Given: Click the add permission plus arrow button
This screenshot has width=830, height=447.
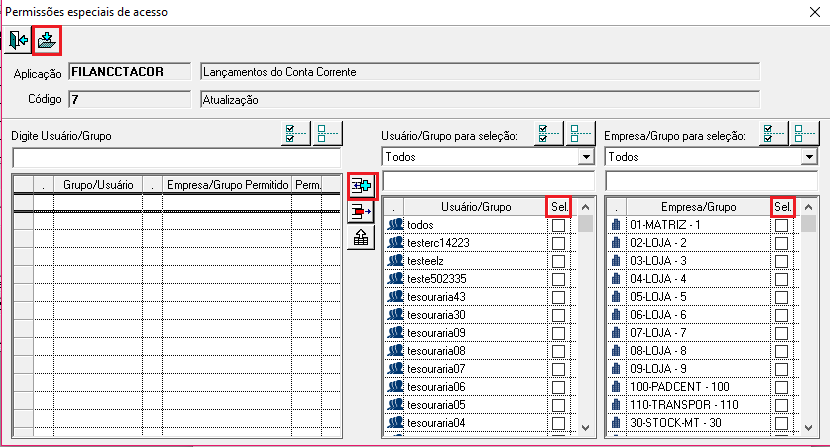Looking at the screenshot, I should tap(362, 186).
